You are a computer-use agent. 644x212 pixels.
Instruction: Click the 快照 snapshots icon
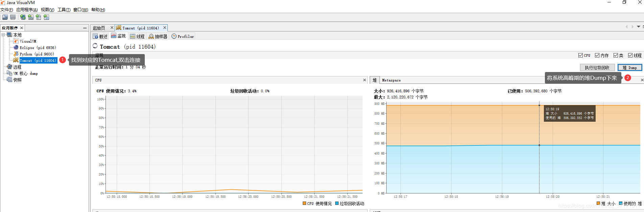click(x=9, y=79)
